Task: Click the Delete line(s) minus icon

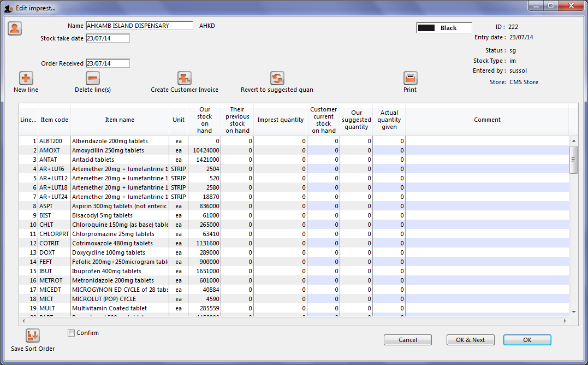Action: pos(93,78)
